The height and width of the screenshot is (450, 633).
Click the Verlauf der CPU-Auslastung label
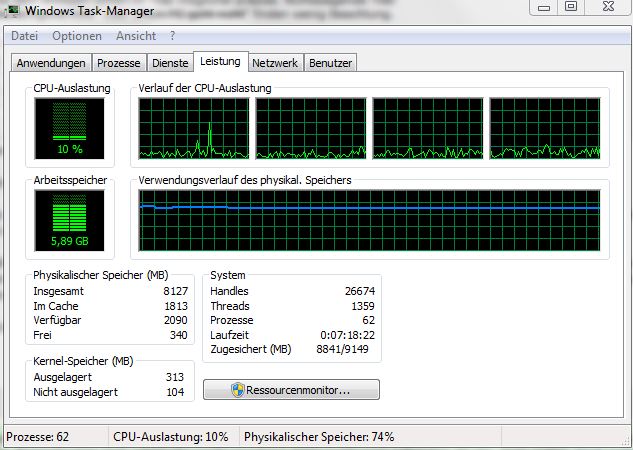(x=205, y=88)
